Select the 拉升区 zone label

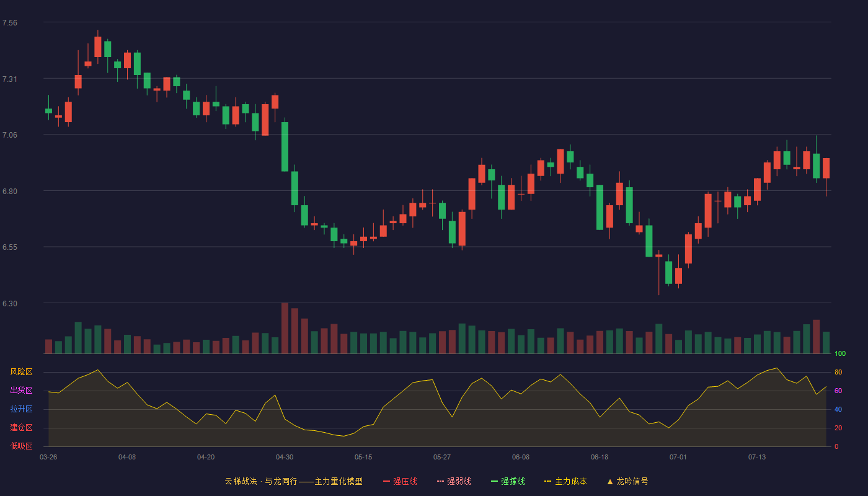click(21, 409)
